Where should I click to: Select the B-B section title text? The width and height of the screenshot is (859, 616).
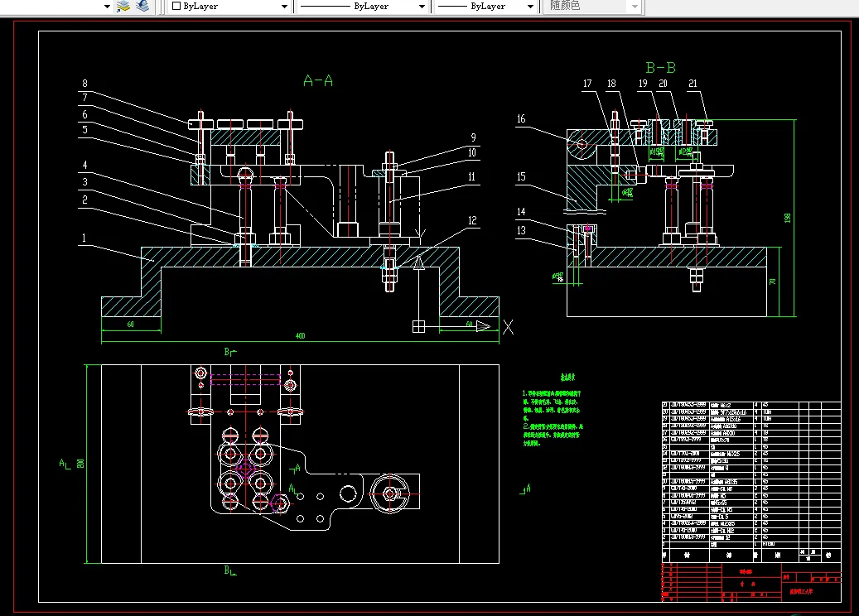[x=660, y=67]
